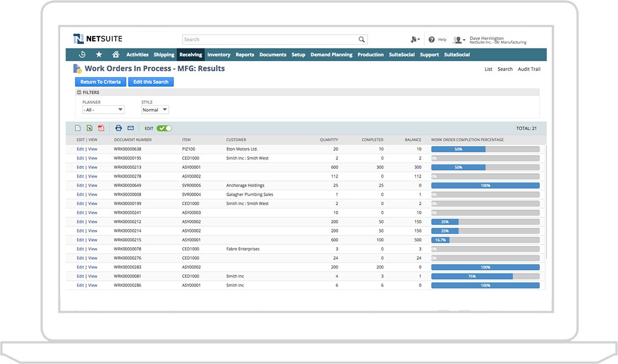Export results to CSV file icon
This screenshot has height=364, width=618.
78,128
